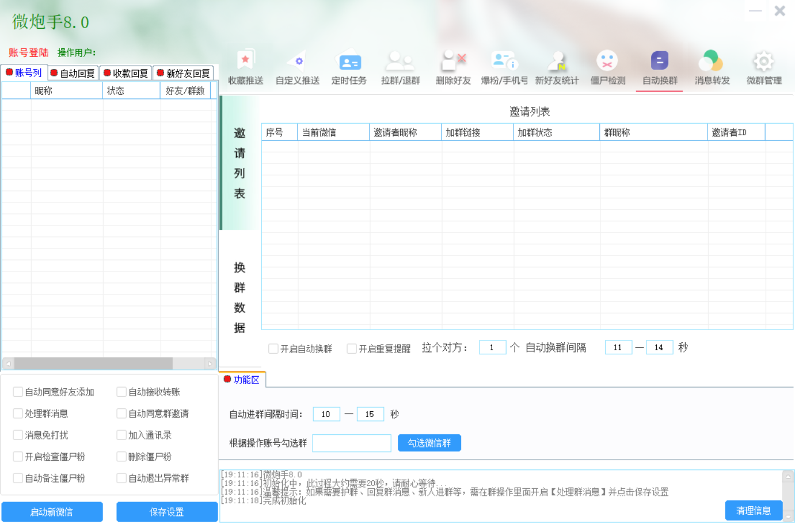Select the 功能区 tab
Screen dimensions: 795x532
(242, 380)
